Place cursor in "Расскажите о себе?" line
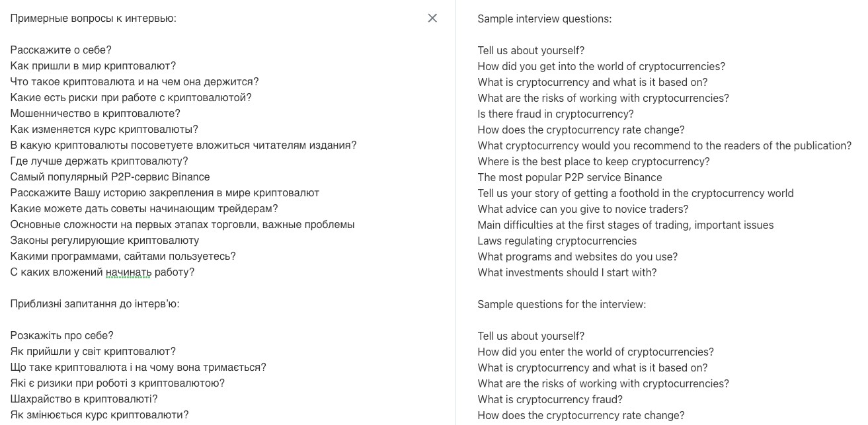The image size is (868, 425). coord(61,50)
